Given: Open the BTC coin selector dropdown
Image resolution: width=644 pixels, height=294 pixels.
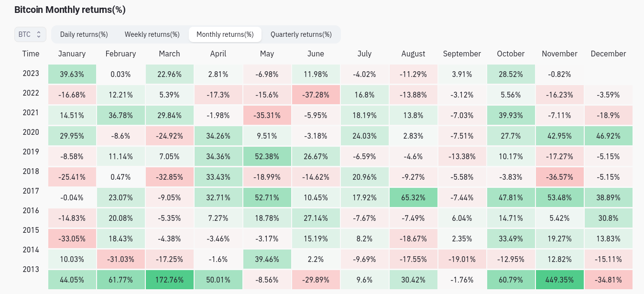Looking at the screenshot, I should (30, 34).
